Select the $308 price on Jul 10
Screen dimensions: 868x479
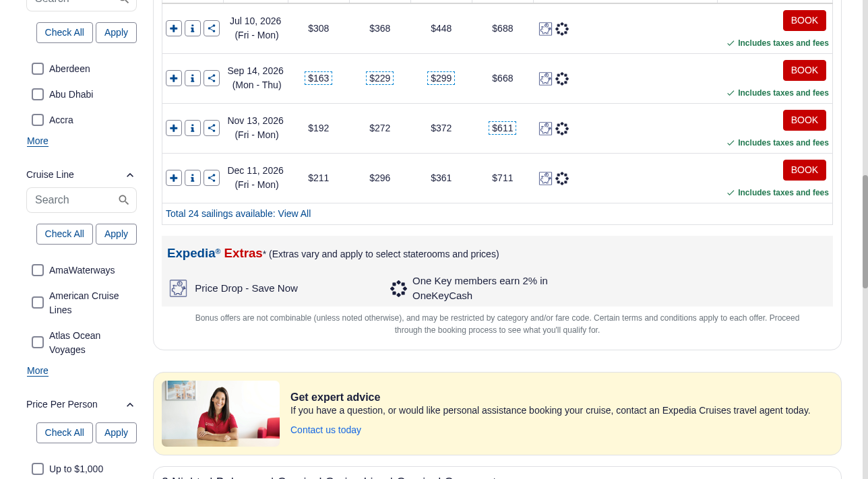[318, 28]
